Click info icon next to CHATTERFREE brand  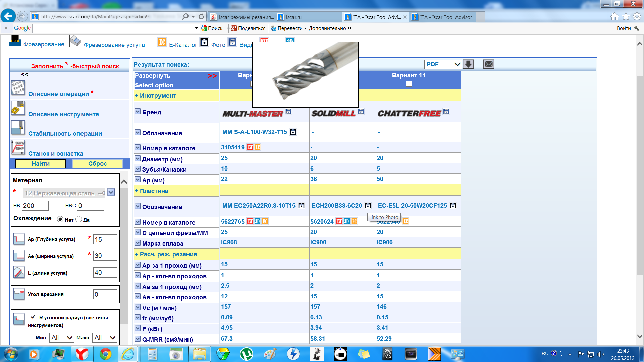tap(446, 111)
